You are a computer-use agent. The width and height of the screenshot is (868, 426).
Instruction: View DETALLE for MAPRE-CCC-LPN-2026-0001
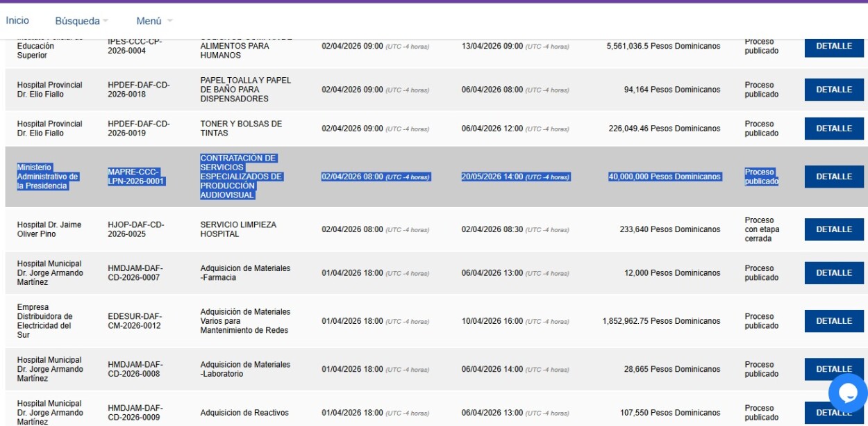tap(833, 177)
